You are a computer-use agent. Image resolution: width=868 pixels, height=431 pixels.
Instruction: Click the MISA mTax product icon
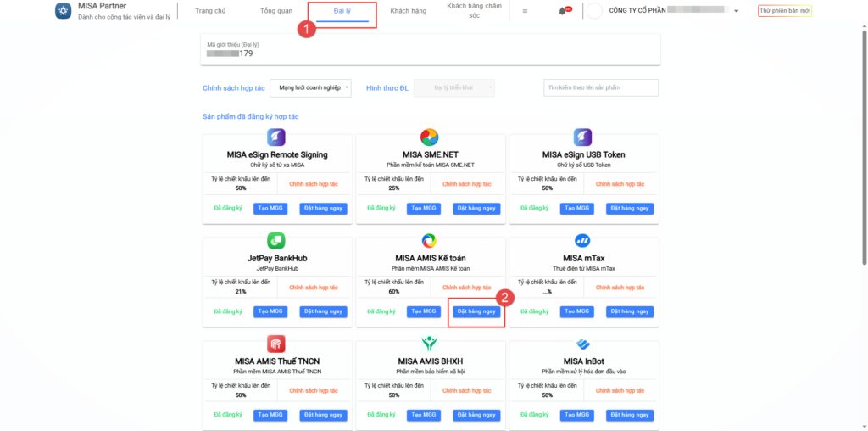click(x=582, y=241)
